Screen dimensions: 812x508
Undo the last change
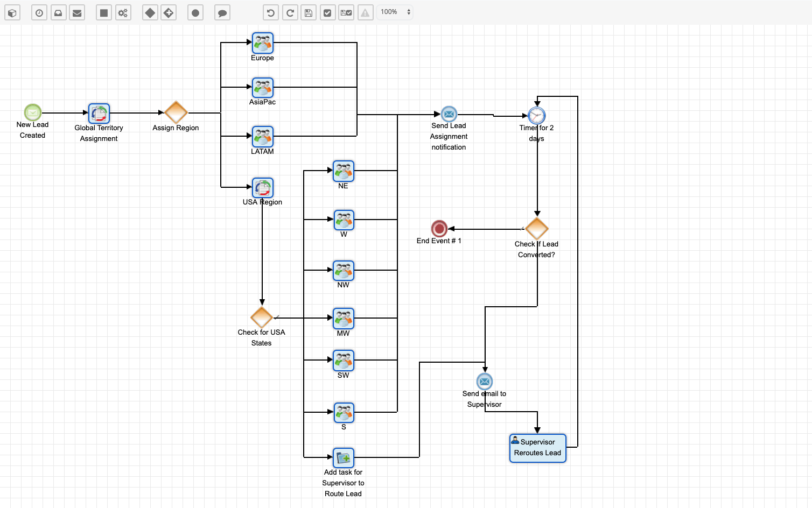coord(271,13)
